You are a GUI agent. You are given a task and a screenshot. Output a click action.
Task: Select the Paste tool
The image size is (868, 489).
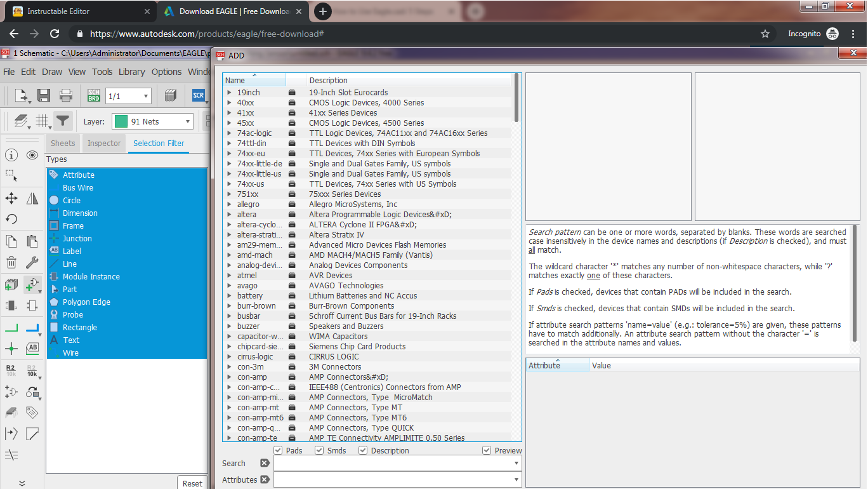pyautogui.click(x=32, y=241)
